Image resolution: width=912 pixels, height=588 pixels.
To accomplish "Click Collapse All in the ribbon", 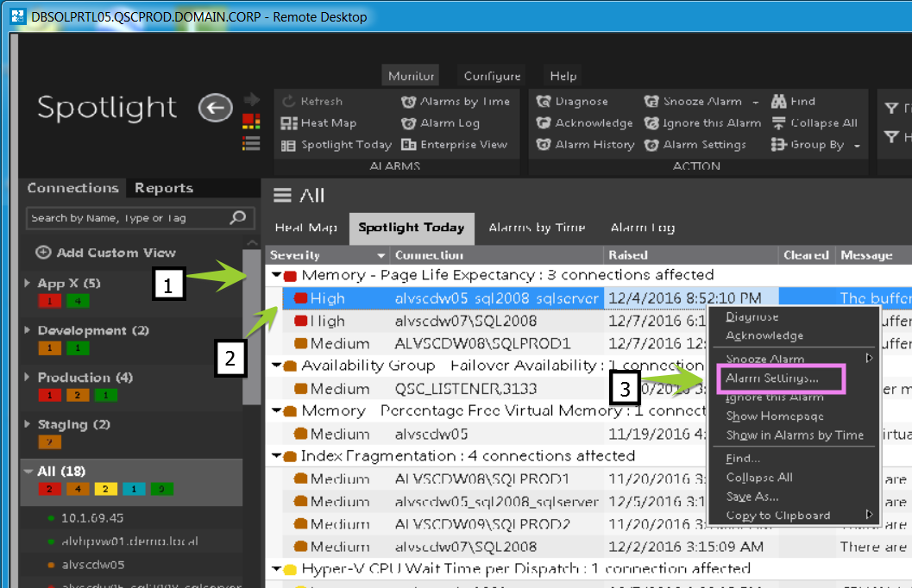I will pos(815,123).
